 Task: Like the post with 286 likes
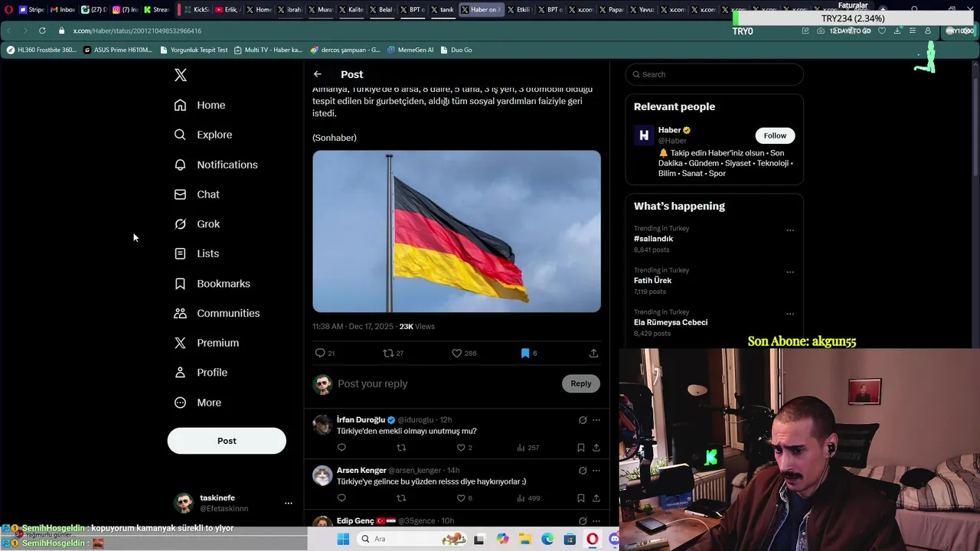456,353
